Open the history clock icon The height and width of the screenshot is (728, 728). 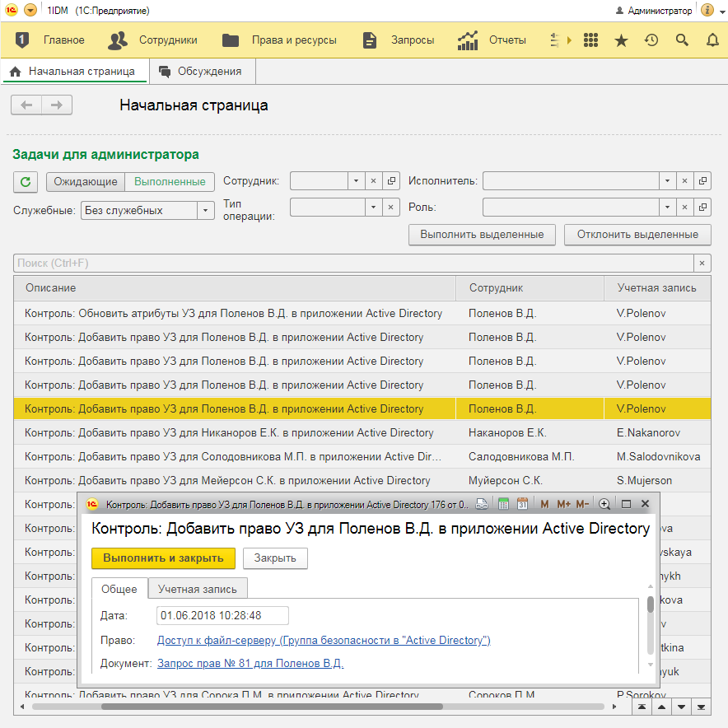(651, 40)
